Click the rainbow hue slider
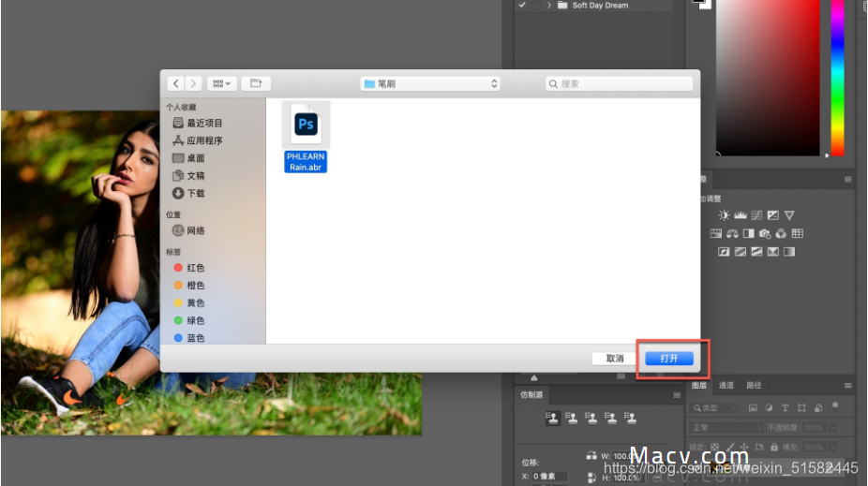868x486 pixels. pyautogui.click(x=838, y=78)
